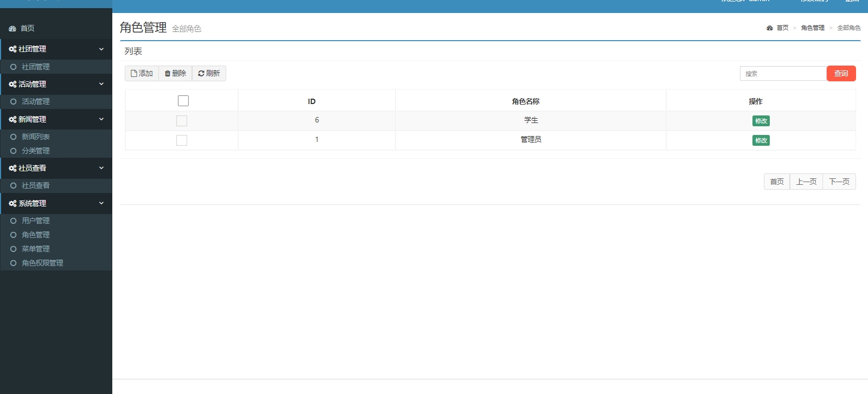Screen dimensions: 868x394
Task: Click the circle icon beside 社团管理 submenu
Action: (14, 67)
